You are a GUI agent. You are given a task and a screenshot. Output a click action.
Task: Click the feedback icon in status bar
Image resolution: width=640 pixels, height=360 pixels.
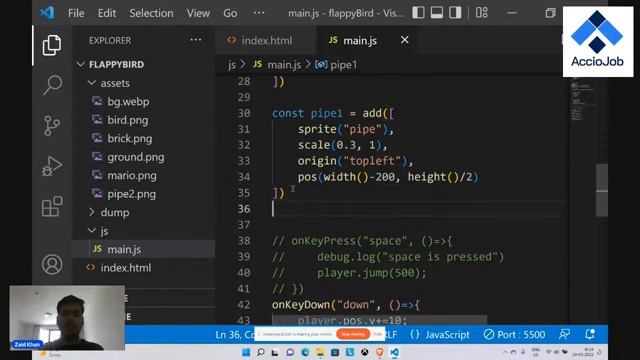[x=565, y=334]
